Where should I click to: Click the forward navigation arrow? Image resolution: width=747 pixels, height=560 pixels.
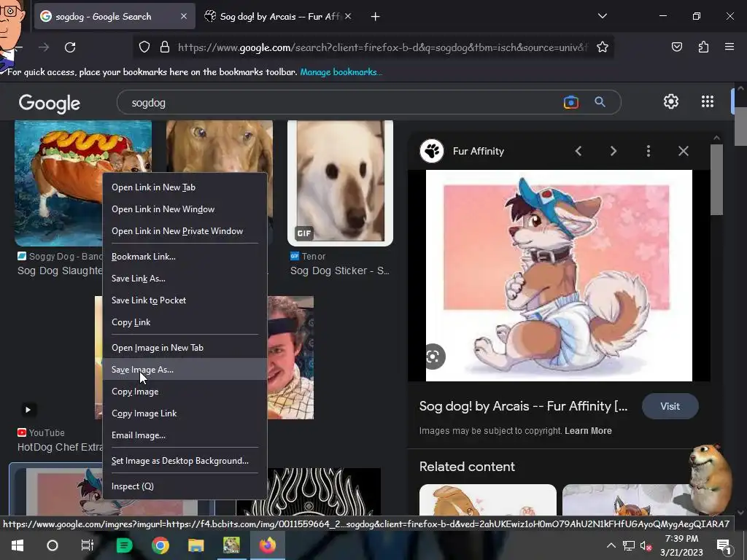[x=44, y=47]
